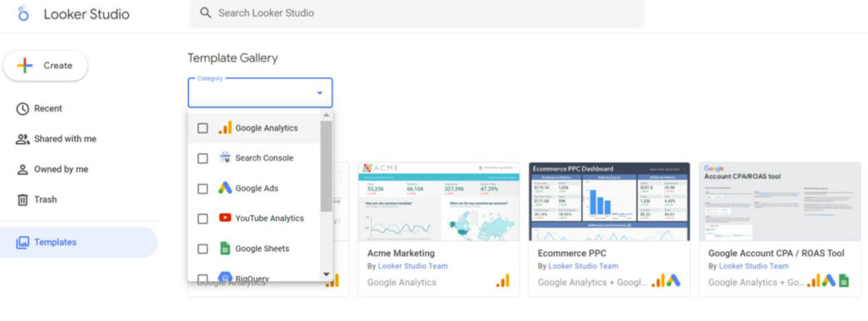This screenshot has width=868, height=321.
Task: Check the Google Sheets checkbox
Action: (203, 248)
